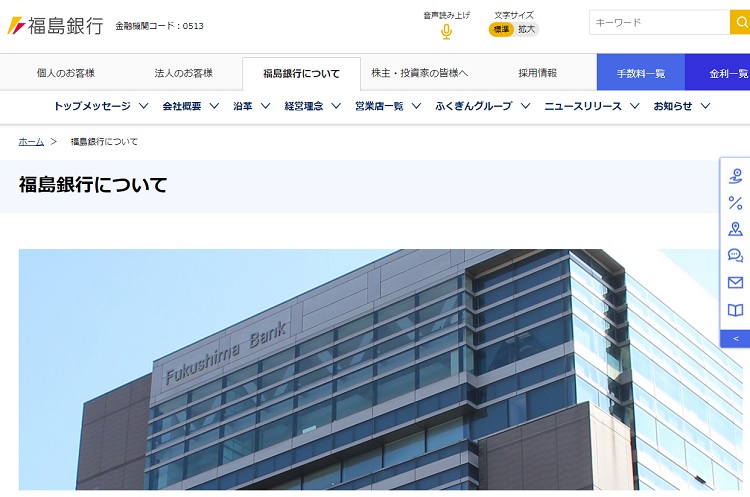Activate the voice read-aloud microphone icon

pyautogui.click(x=446, y=32)
